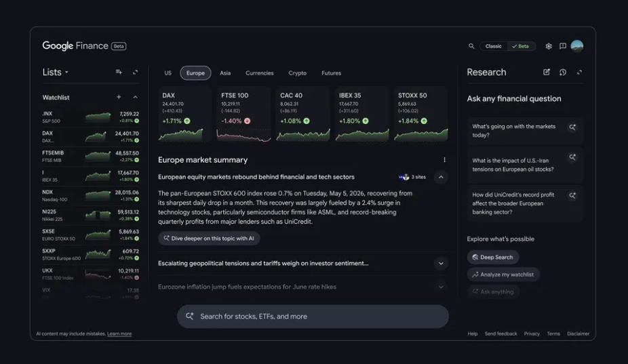Open the Currencies tab
Viewport: 628px width, 364px height.
(x=260, y=73)
